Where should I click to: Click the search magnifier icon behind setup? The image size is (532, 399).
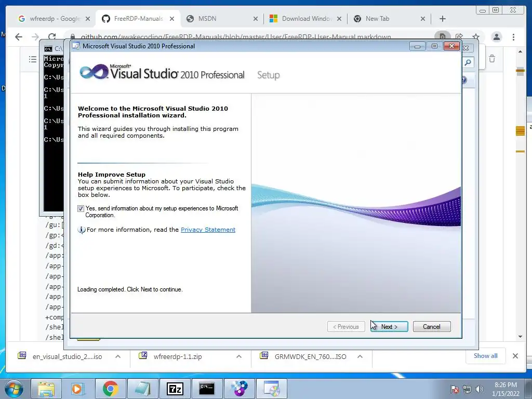coord(468,62)
